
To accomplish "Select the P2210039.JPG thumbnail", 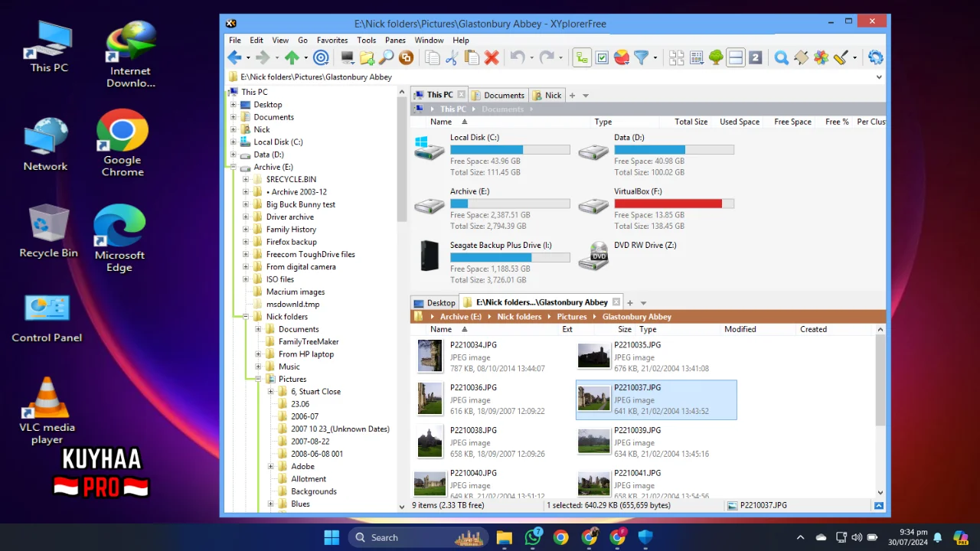I will tap(593, 442).
